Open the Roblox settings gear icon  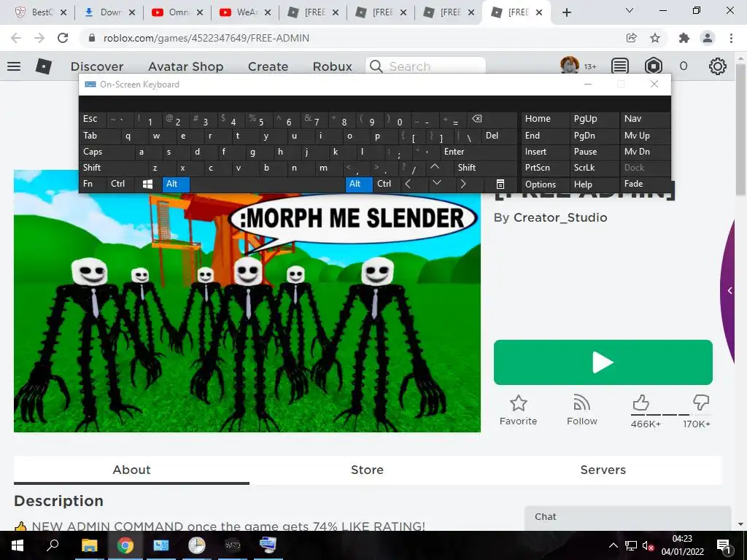pos(718,66)
